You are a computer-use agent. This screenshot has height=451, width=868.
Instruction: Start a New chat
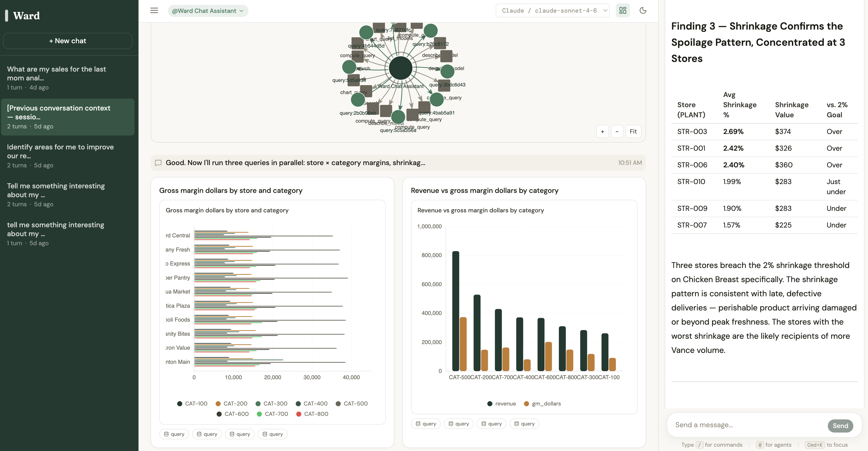(67, 41)
